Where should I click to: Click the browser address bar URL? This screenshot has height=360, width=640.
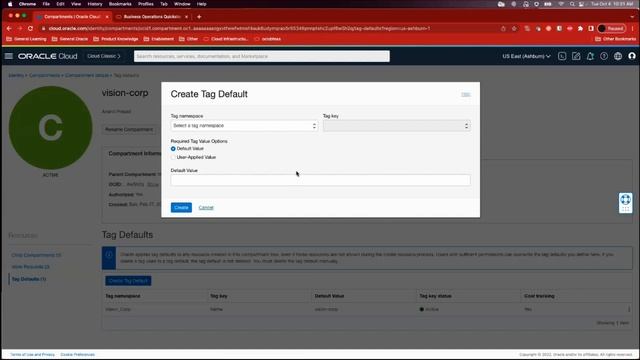[x=239, y=29]
